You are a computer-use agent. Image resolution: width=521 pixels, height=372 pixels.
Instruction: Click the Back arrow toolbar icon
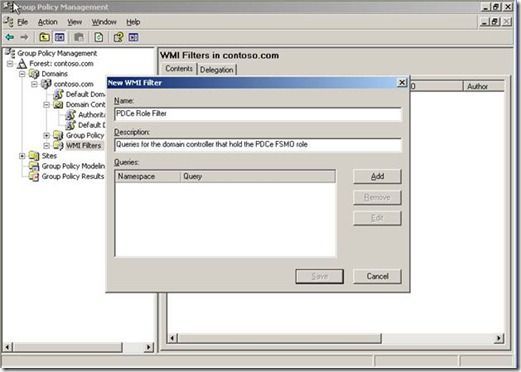10,37
